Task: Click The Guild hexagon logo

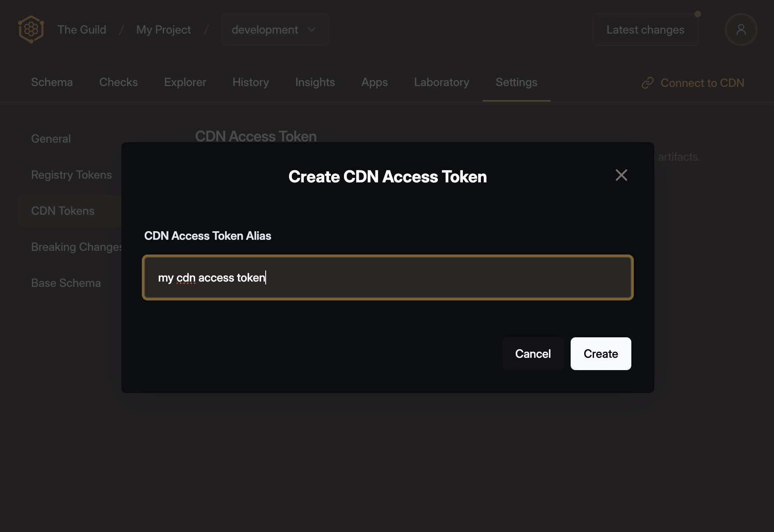Action: (x=31, y=29)
